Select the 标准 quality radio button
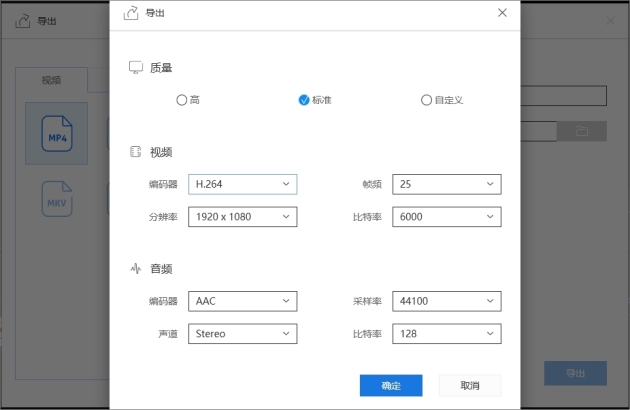Viewport: 630px width, 410px height. (x=304, y=100)
